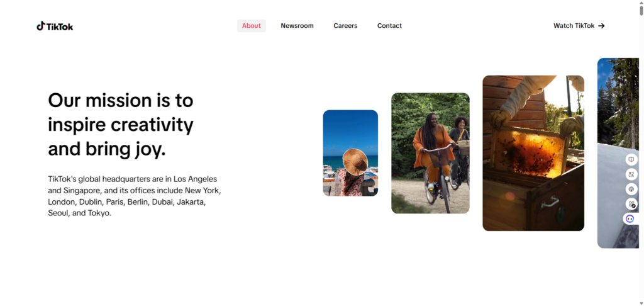The width and height of the screenshot is (644, 306).
Task: Click the TikTok logo
Action: (55, 26)
